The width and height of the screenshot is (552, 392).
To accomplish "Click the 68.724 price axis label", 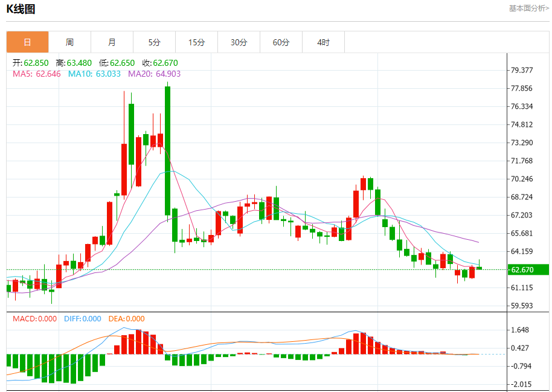I will (522, 197).
